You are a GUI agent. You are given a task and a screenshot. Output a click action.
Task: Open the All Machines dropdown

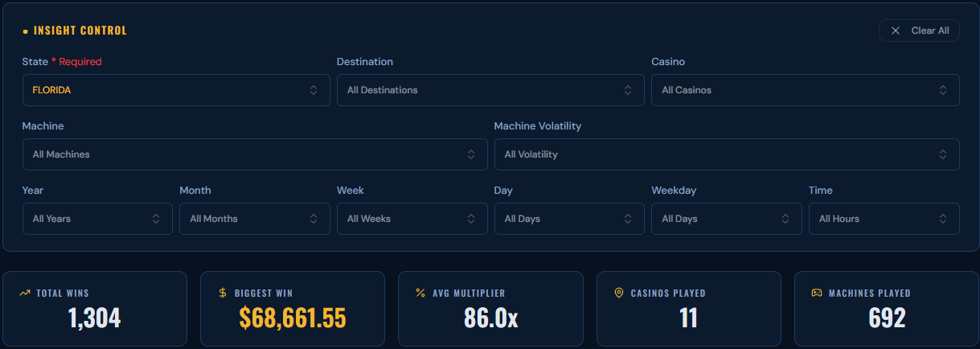[x=255, y=154]
